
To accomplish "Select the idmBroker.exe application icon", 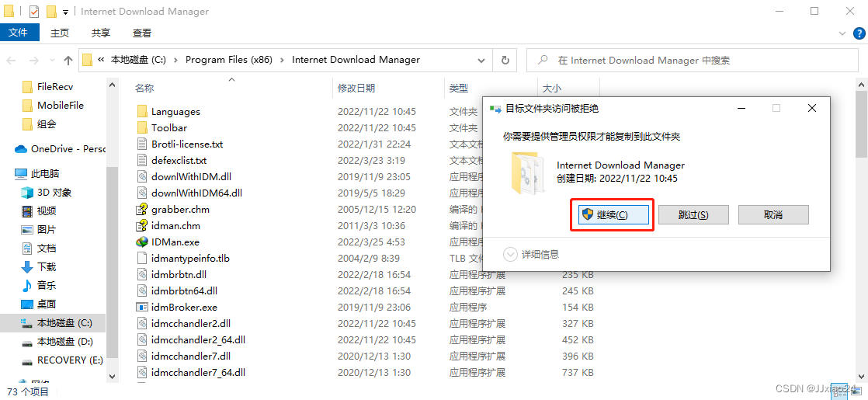I will click(142, 307).
